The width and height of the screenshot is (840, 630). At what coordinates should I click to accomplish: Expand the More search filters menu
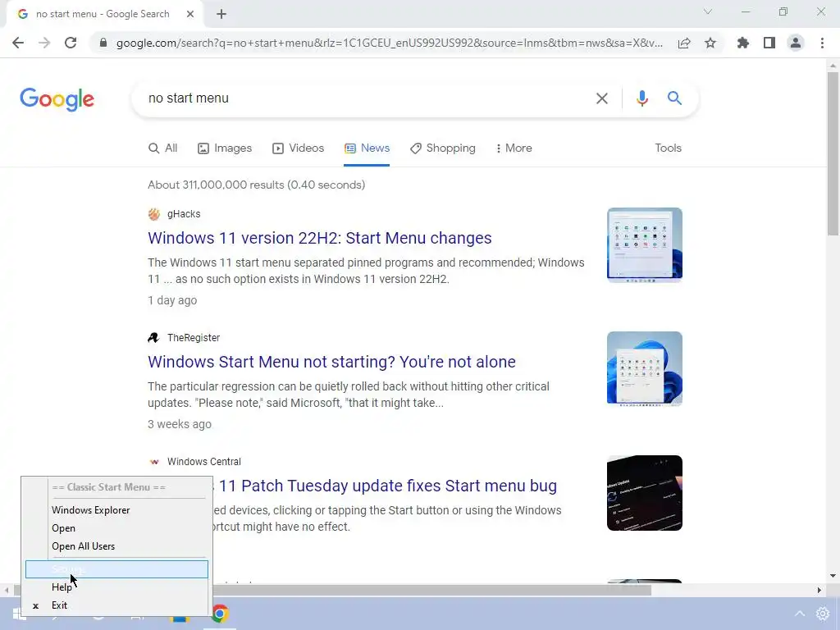point(514,148)
